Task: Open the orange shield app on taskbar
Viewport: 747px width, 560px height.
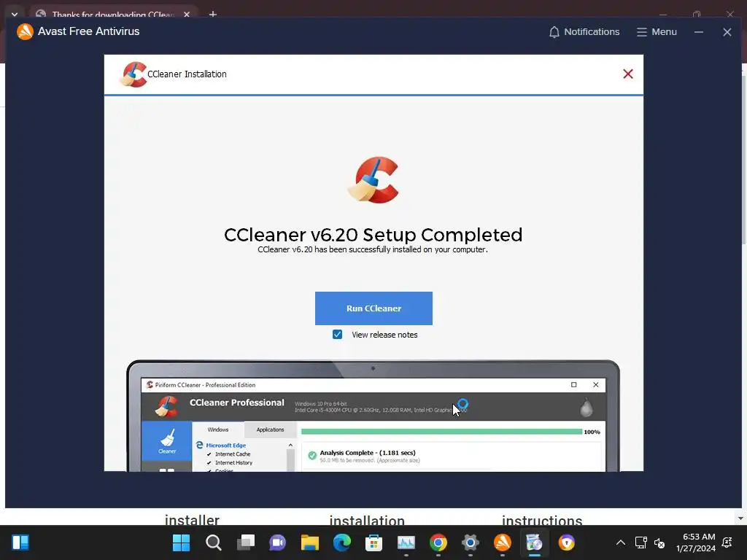Action: pos(566,542)
